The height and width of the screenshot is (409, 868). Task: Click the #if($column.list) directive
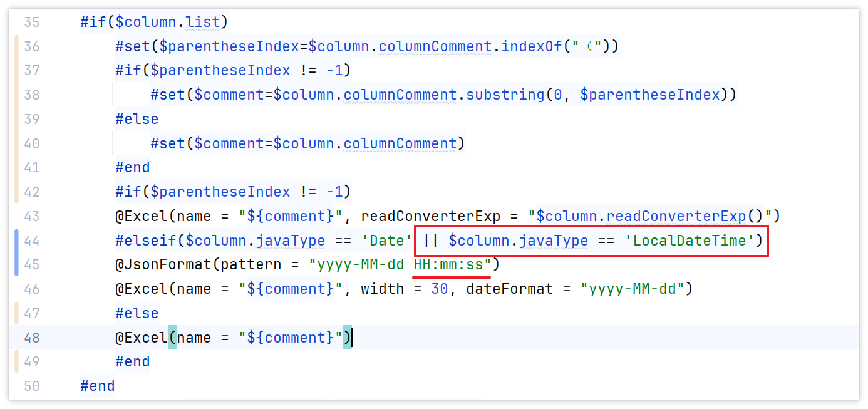[x=155, y=23]
